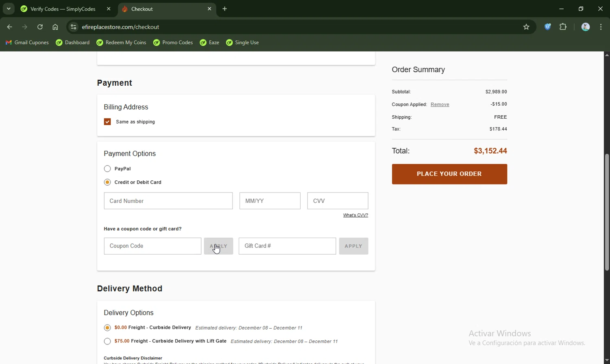610x364 pixels.
Task: Select the PayPal payment option
Action: pos(107,169)
